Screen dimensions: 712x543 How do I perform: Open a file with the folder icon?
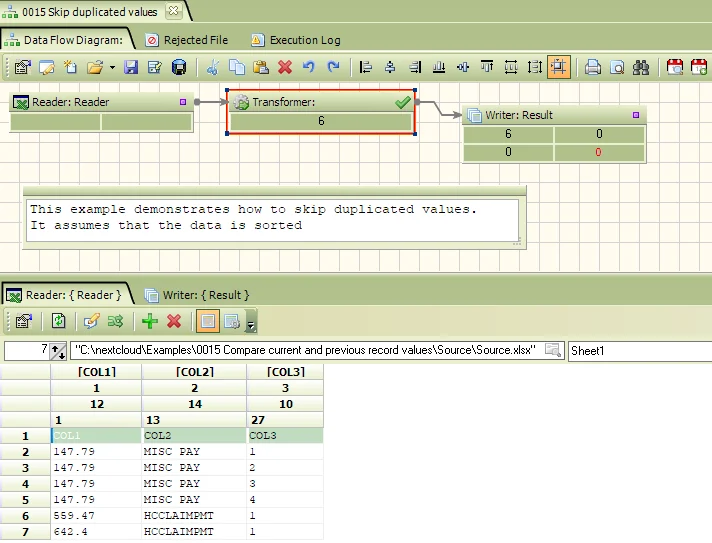coord(95,68)
